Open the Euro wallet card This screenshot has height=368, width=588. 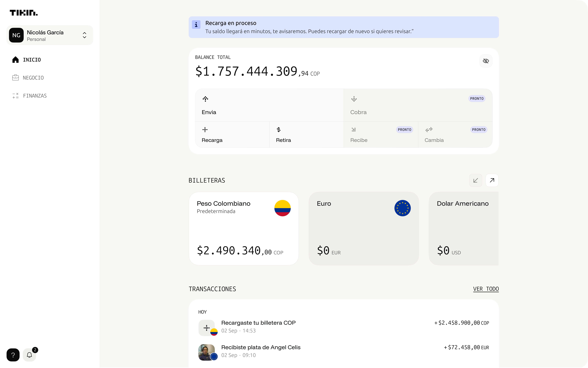pos(364,229)
